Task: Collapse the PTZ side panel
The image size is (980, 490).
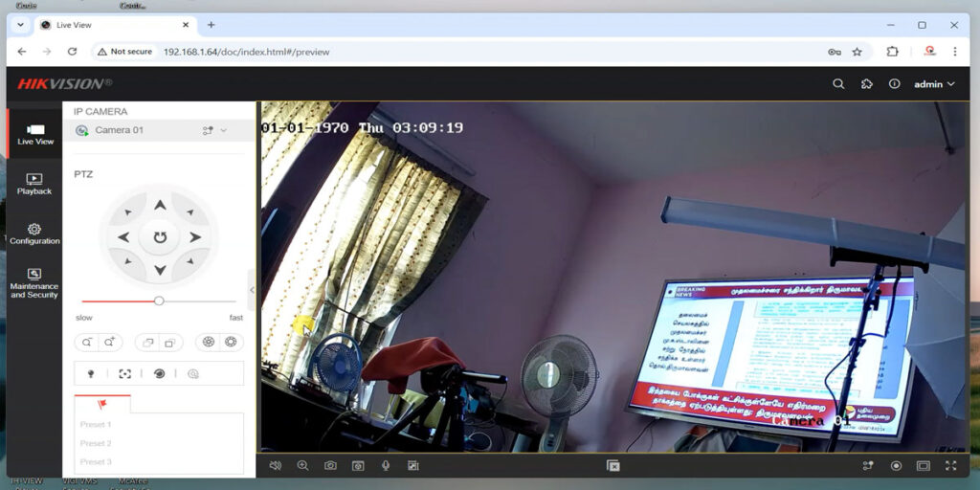Action: [x=252, y=289]
